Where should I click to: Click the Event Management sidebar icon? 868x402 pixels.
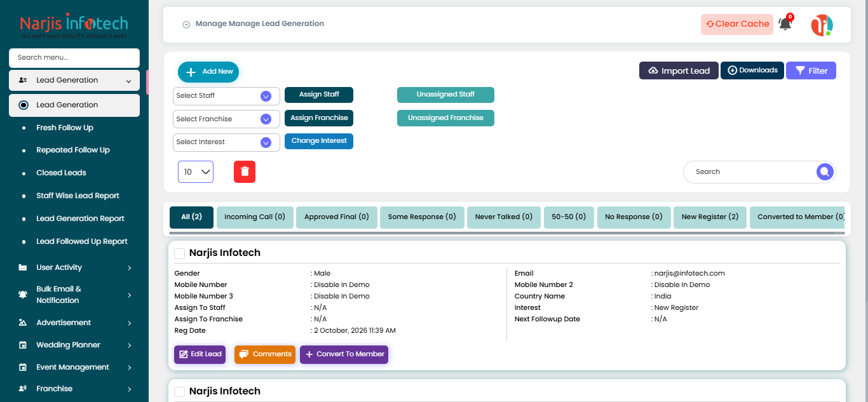coord(23,367)
